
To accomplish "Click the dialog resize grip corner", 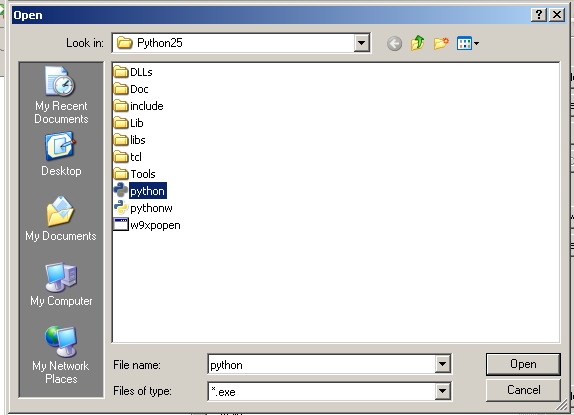I will tap(562, 405).
